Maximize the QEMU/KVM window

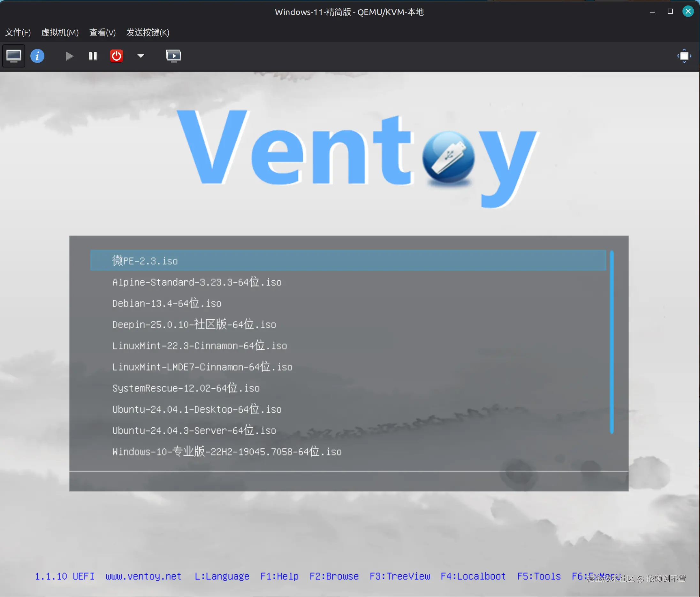670,12
